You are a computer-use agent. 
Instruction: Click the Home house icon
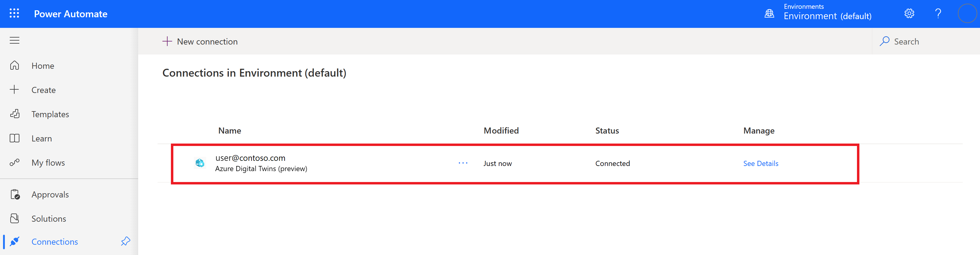15,65
